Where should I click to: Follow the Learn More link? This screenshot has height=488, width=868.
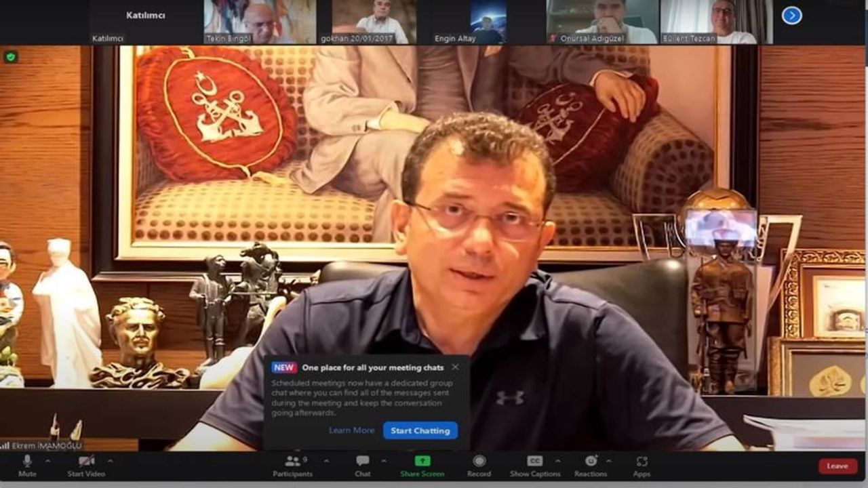coord(351,430)
